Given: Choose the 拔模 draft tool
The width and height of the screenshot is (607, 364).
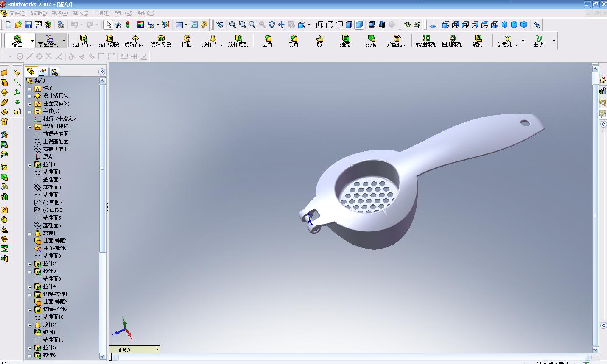Looking at the screenshot, I should point(371,41).
